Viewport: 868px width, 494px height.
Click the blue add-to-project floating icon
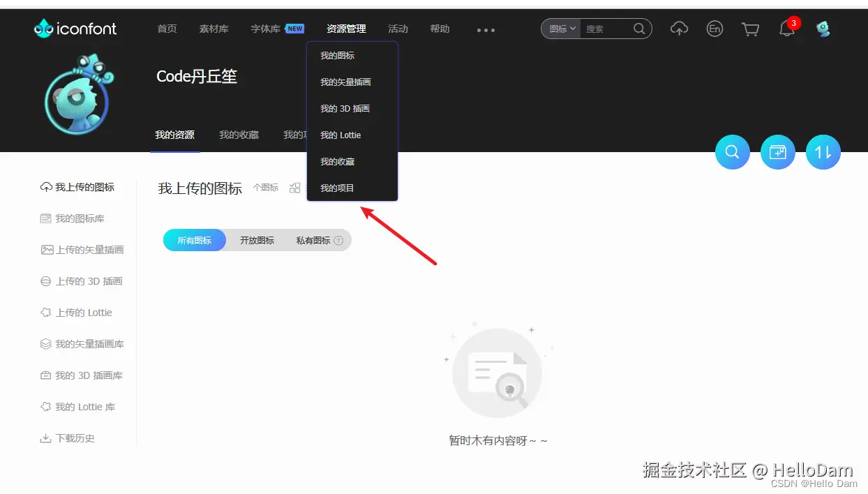777,151
